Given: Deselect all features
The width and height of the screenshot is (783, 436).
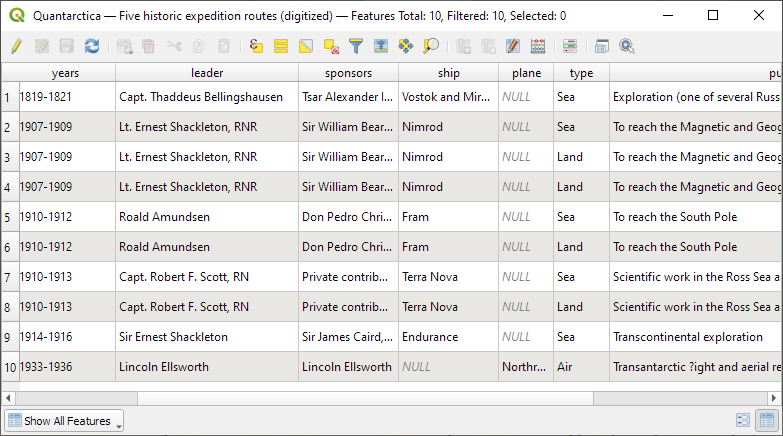Looking at the screenshot, I should point(331,46).
